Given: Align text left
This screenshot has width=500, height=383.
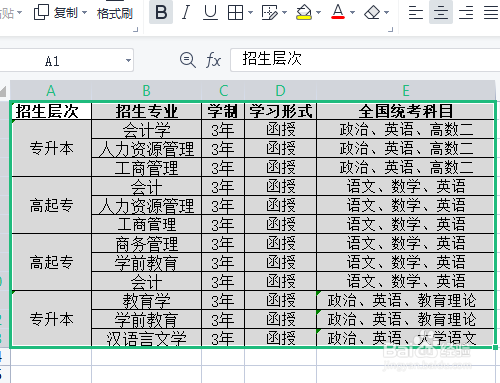Looking at the screenshot, I should tap(416, 13).
